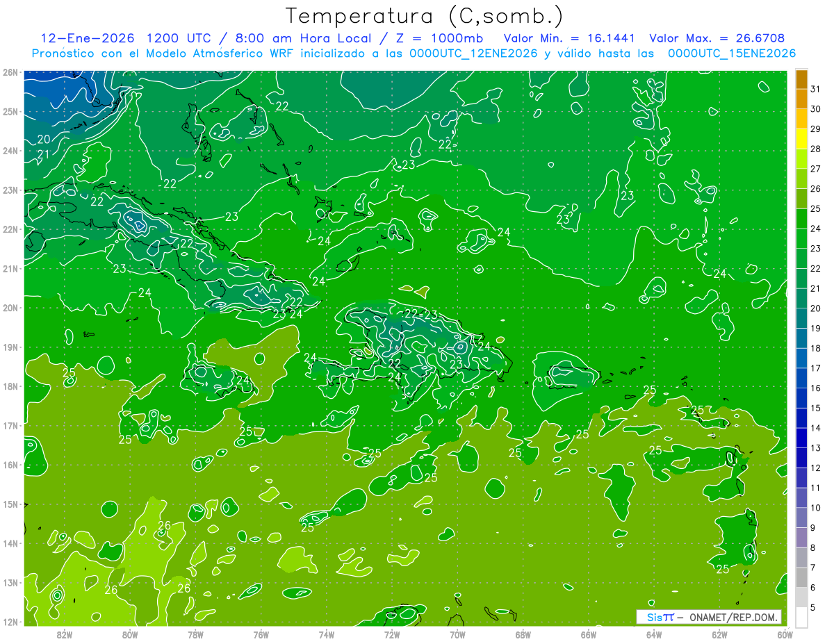Click the "60W" longitude axis label
The width and height of the screenshot is (834, 644).
tap(785, 634)
